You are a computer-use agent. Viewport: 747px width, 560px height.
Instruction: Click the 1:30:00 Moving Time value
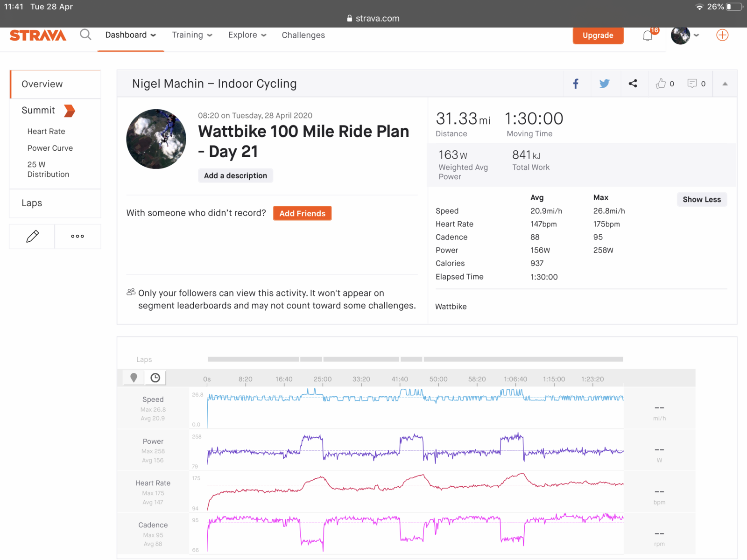[x=534, y=119]
